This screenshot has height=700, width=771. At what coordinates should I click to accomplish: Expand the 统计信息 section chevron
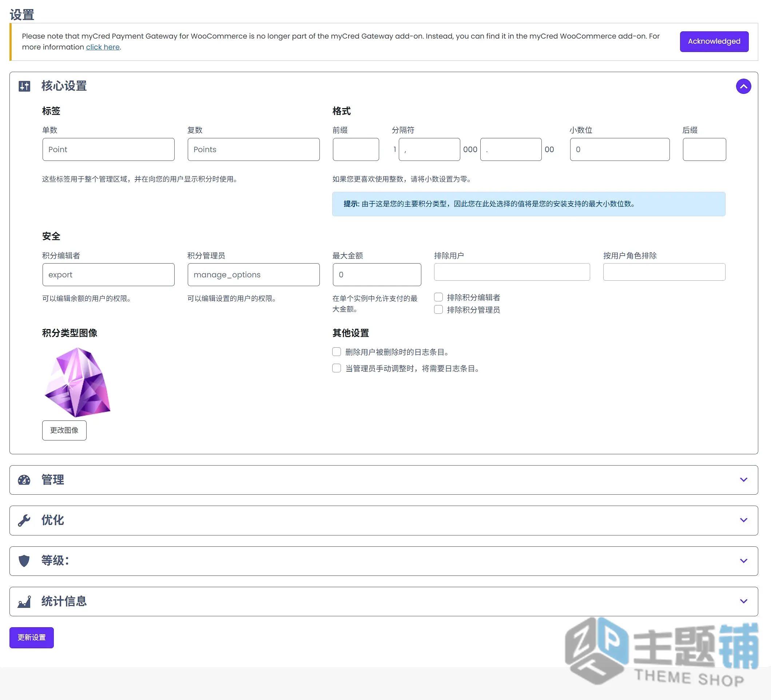point(743,601)
